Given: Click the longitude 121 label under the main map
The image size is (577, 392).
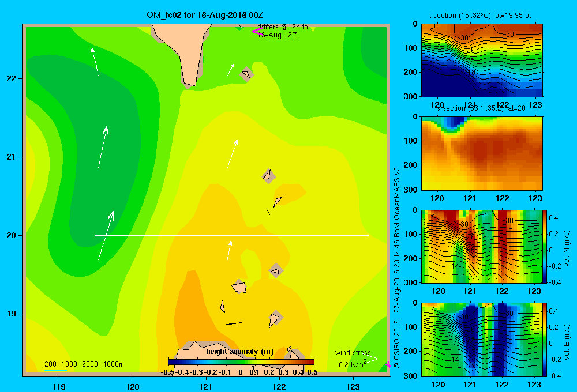Looking at the screenshot, I should (x=206, y=386).
